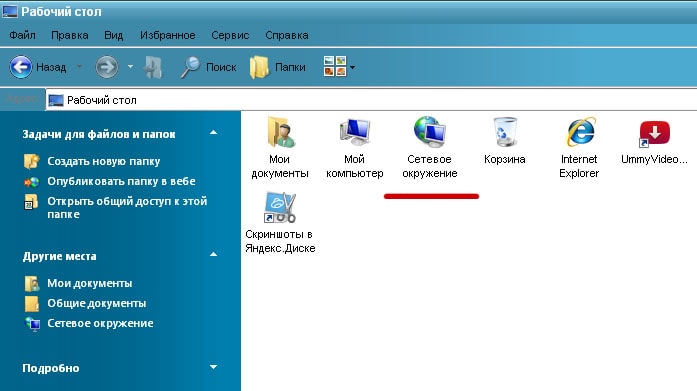Click the window icon in title bar
Screen dimensions: 697x391
(x=10, y=11)
